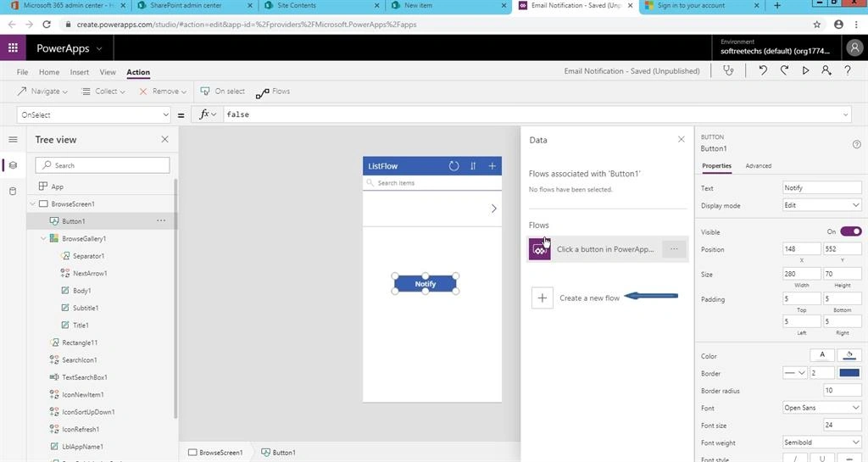Click Create a new flow
The image size is (868, 462).
pos(589,298)
